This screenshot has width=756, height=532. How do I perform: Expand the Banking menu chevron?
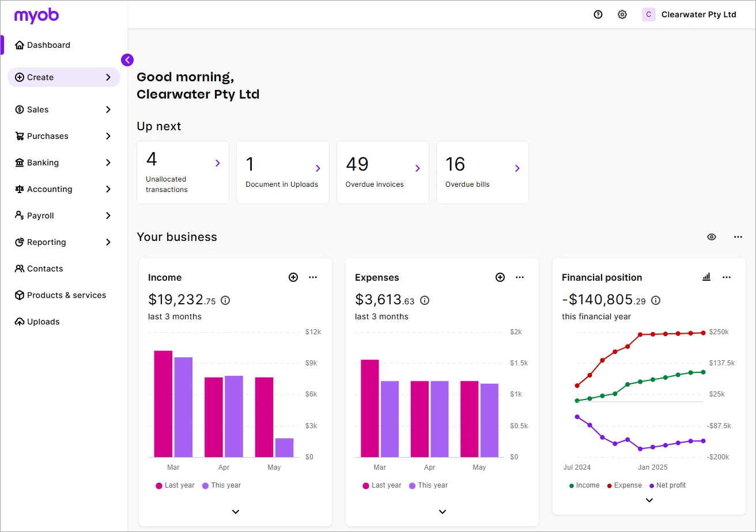pos(108,163)
